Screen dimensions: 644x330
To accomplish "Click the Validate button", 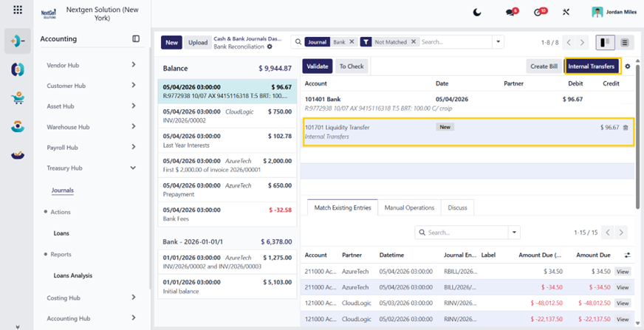I will [318, 66].
